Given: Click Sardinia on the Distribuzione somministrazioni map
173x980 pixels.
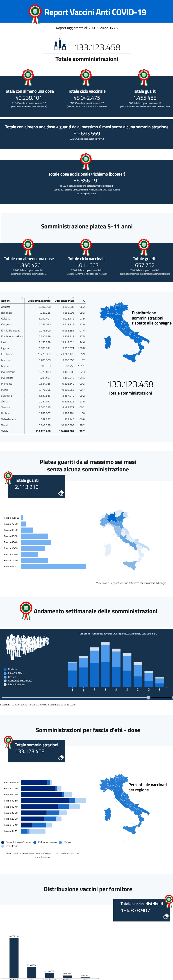Looking at the screenshot, I should 108,342.
